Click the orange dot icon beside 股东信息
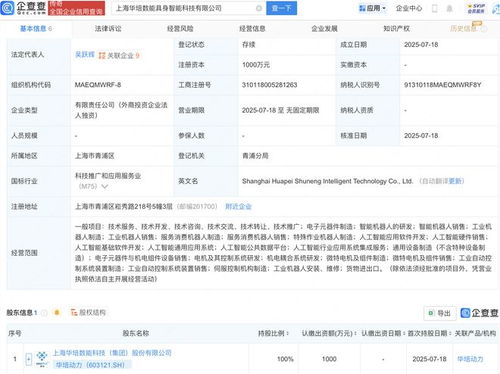Screen dimensions: 500x374 coord(57,312)
